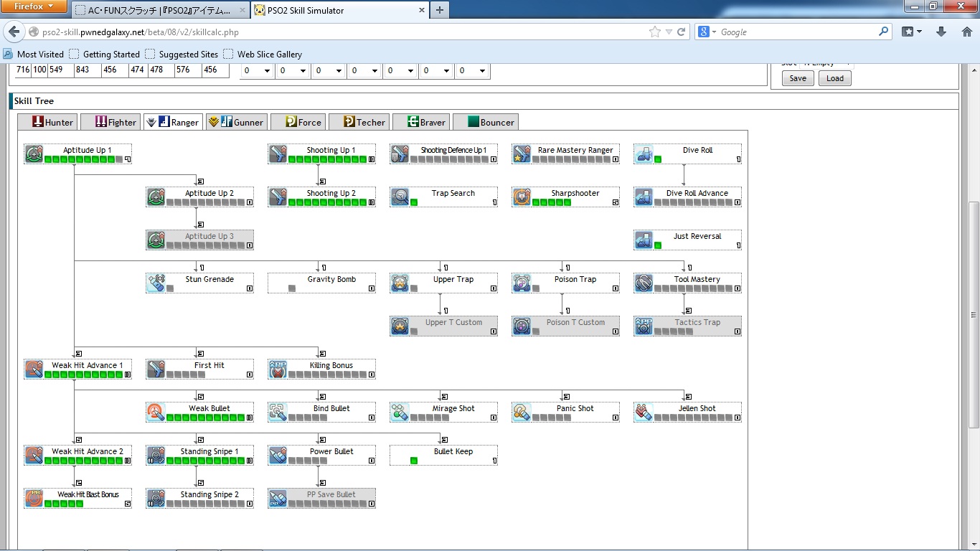
Task: Reload the current page
Action: tap(682, 32)
